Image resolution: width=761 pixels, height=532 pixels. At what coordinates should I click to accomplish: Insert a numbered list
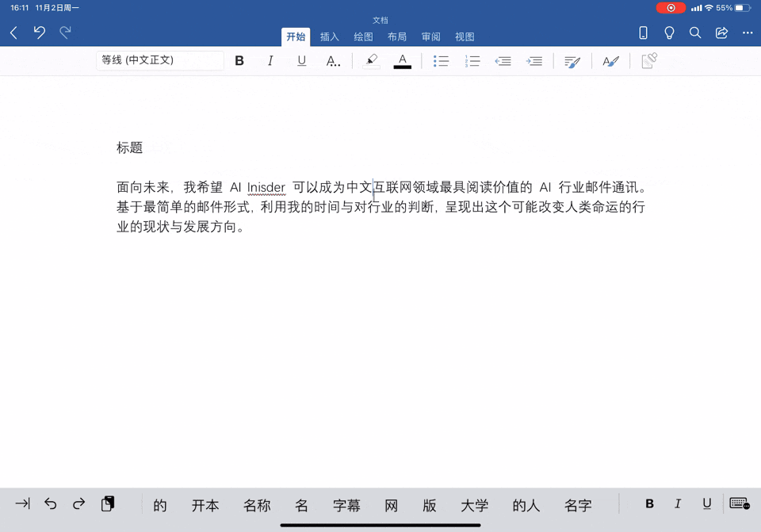pos(472,61)
